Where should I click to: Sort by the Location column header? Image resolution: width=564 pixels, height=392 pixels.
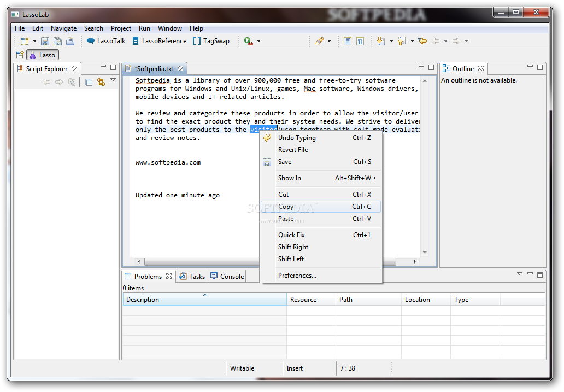coord(426,300)
